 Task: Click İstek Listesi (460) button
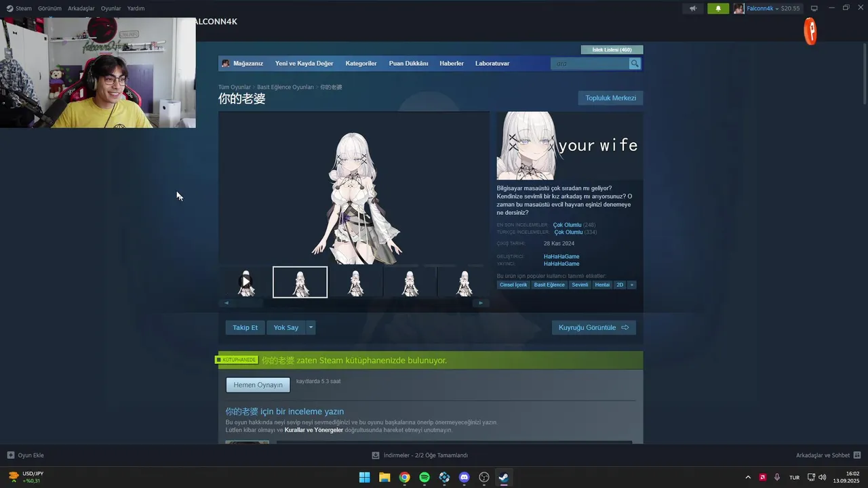pos(612,49)
